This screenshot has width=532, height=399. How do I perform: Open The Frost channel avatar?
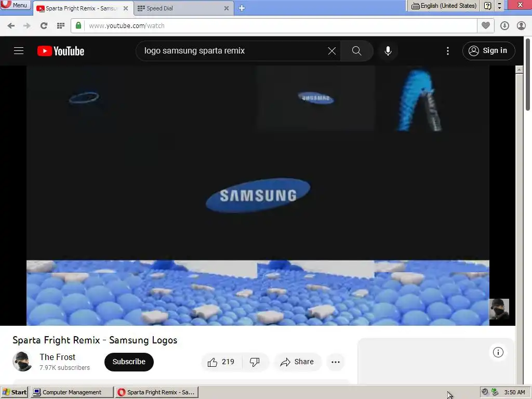coord(22,362)
